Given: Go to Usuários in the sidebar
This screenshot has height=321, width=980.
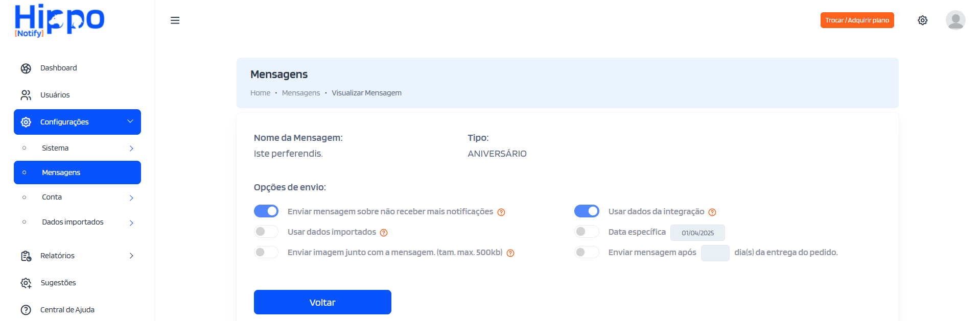Looking at the screenshot, I should (x=55, y=95).
